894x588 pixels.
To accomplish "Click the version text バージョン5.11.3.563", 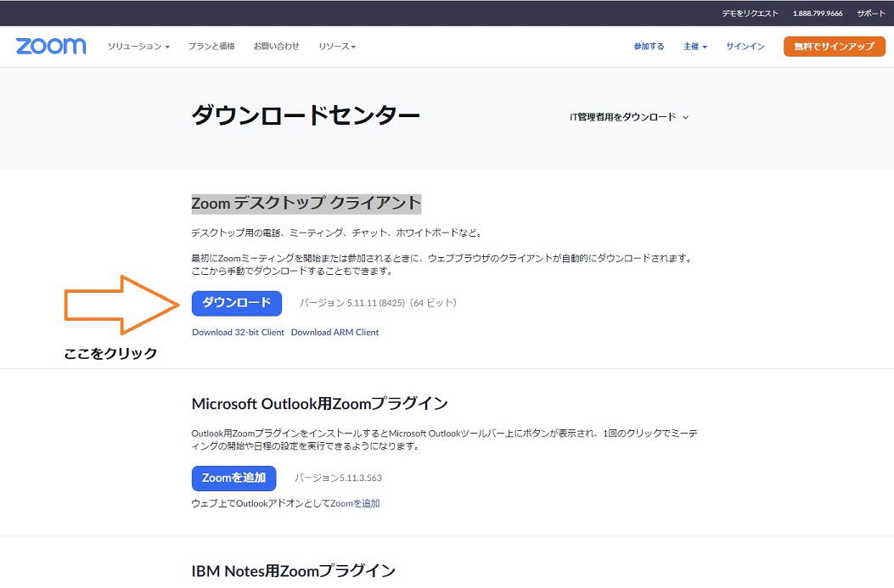I will coord(338,478).
